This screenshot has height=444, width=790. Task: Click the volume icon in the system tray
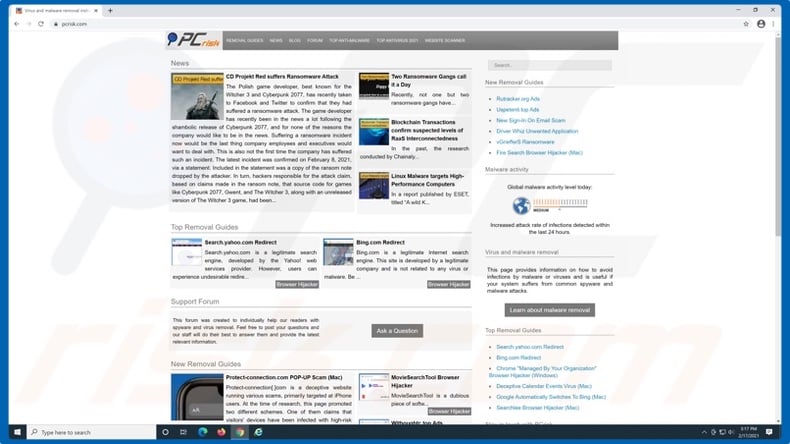731,432
